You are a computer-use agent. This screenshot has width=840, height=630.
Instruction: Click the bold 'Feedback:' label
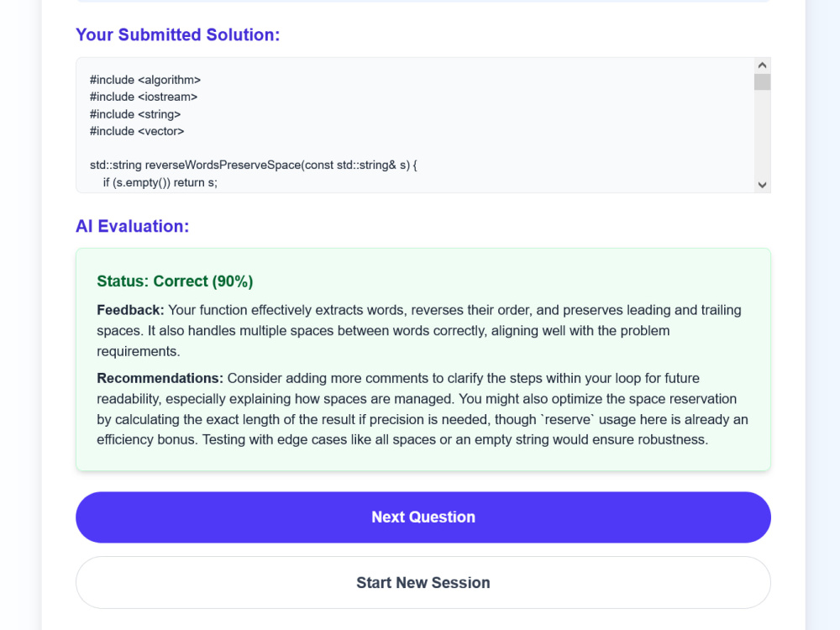point(130,310)
